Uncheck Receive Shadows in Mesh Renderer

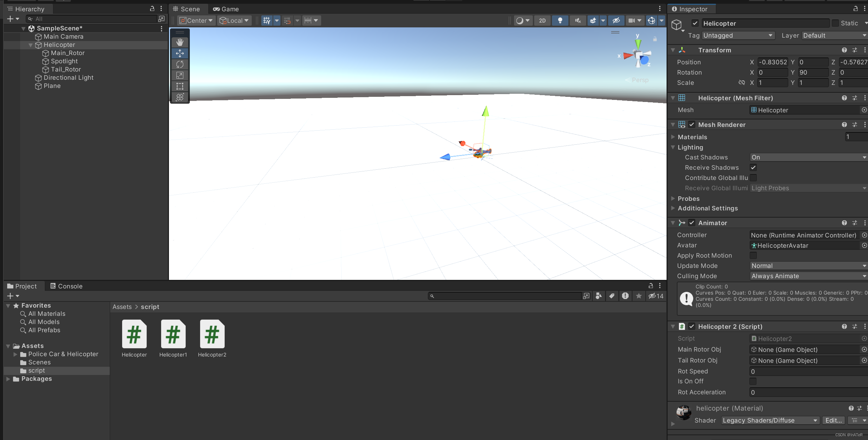click(753, 167)
